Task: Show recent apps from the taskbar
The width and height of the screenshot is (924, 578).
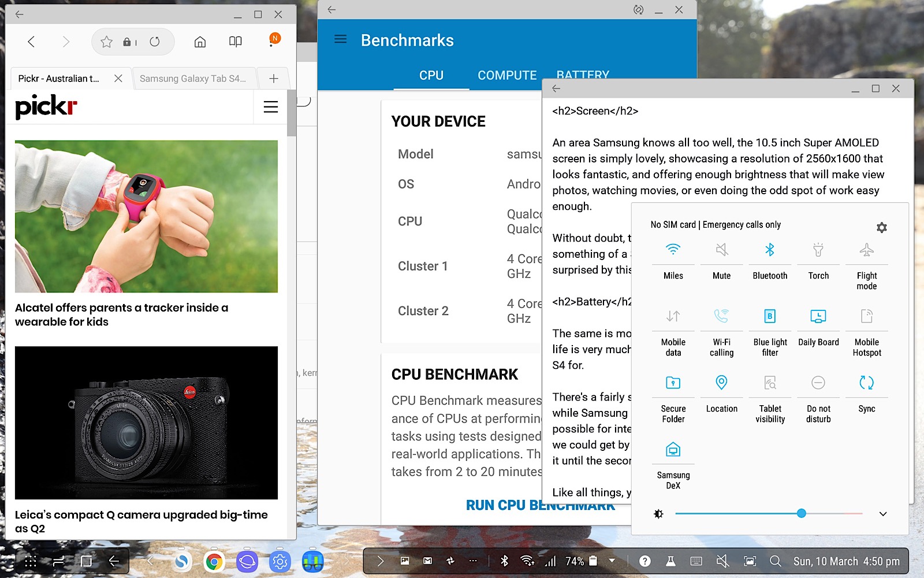Action: click(58, 561)
